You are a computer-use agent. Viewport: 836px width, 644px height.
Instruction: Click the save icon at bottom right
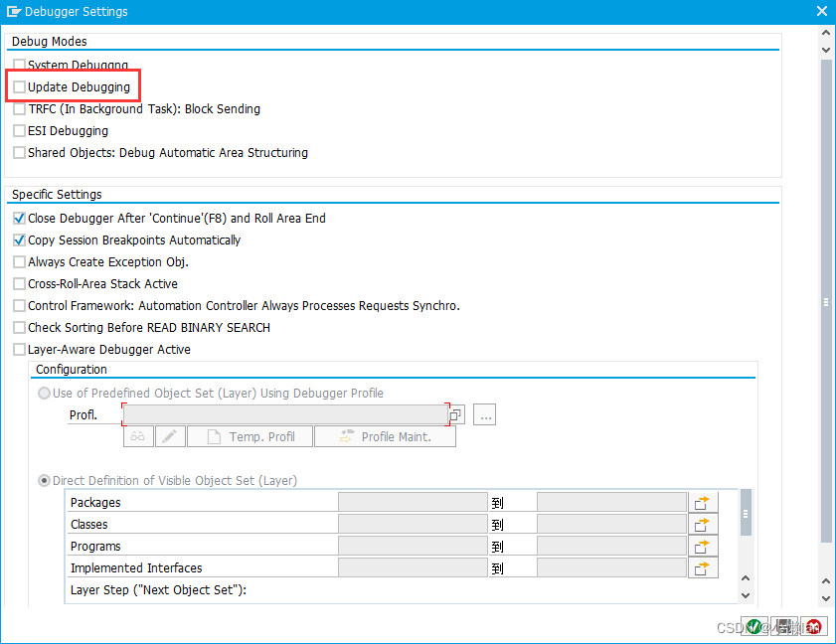pos(783,626)
